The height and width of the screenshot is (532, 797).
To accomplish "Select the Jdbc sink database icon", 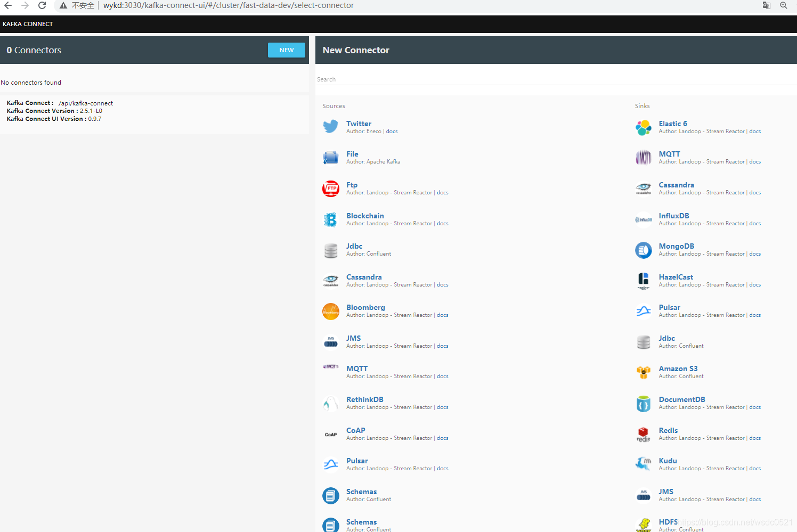I will (644, 342).
